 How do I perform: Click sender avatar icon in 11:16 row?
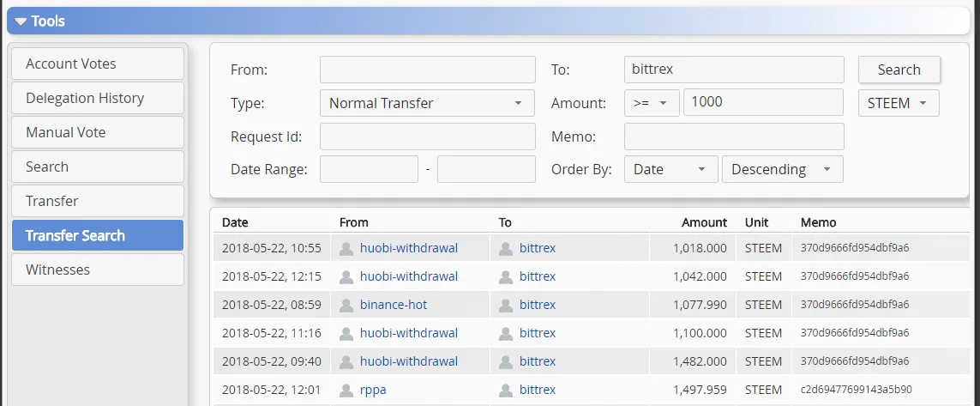[x=346, y=334]
